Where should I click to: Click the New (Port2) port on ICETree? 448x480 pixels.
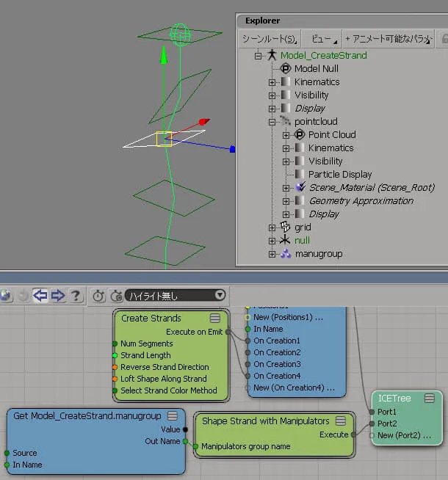point(372,435)
